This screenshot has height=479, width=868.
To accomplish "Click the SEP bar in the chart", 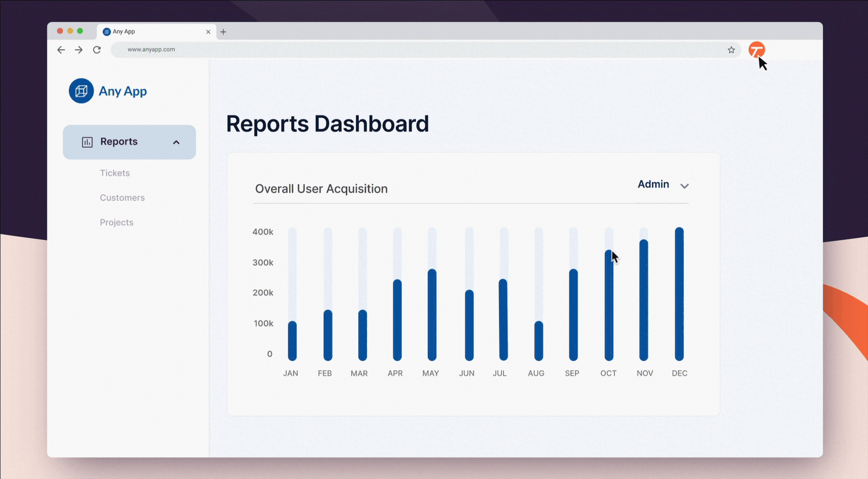I will point(573,315).
